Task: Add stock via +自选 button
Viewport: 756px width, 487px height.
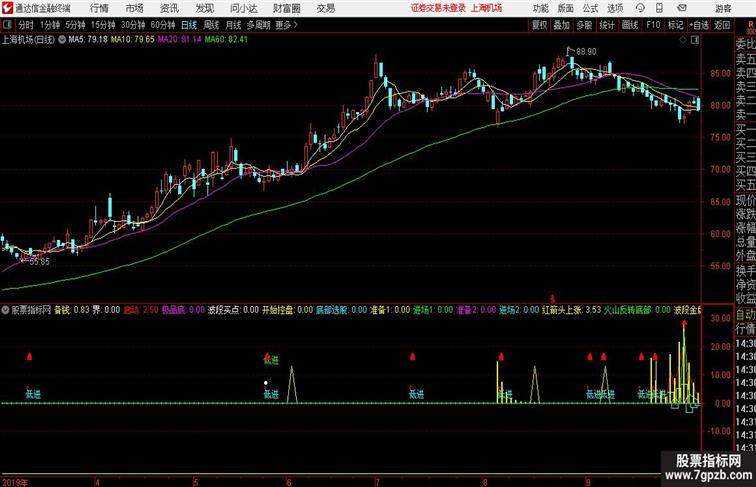Action: (699, 25)
